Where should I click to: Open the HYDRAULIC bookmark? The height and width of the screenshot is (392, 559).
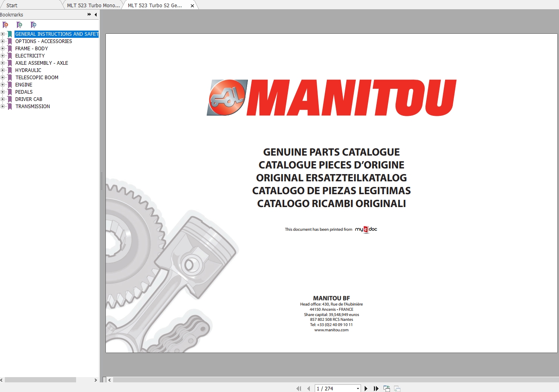(x=28, y=70)
